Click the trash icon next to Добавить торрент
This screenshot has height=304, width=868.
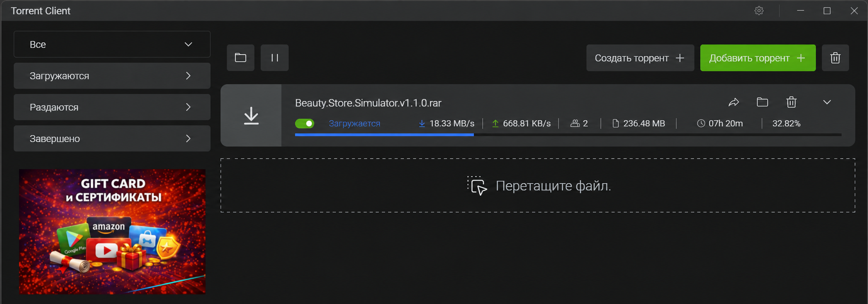point(835,58)
